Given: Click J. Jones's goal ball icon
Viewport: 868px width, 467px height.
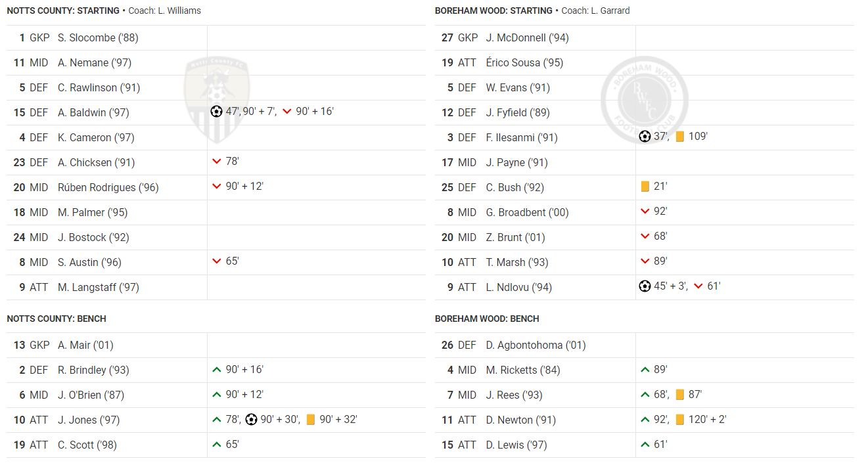Looking at the screenshot, I should pos(252,419).
